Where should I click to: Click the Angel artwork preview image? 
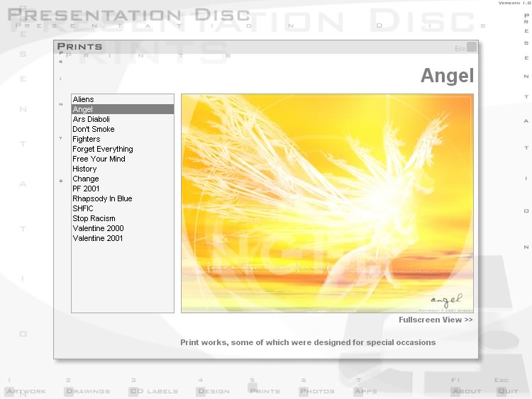click(x=327, y=203)
